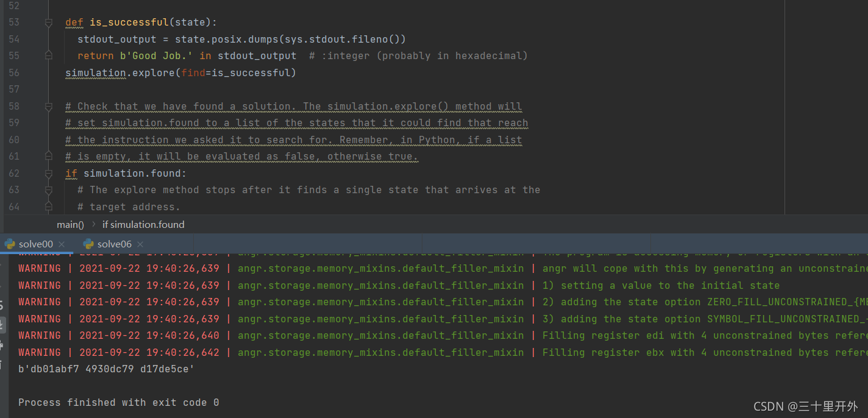Click warning '3) adding the state option SYMBOL_FILL_UNCONSTRAINED'
The image size is (868, 418).
[705, 319]
